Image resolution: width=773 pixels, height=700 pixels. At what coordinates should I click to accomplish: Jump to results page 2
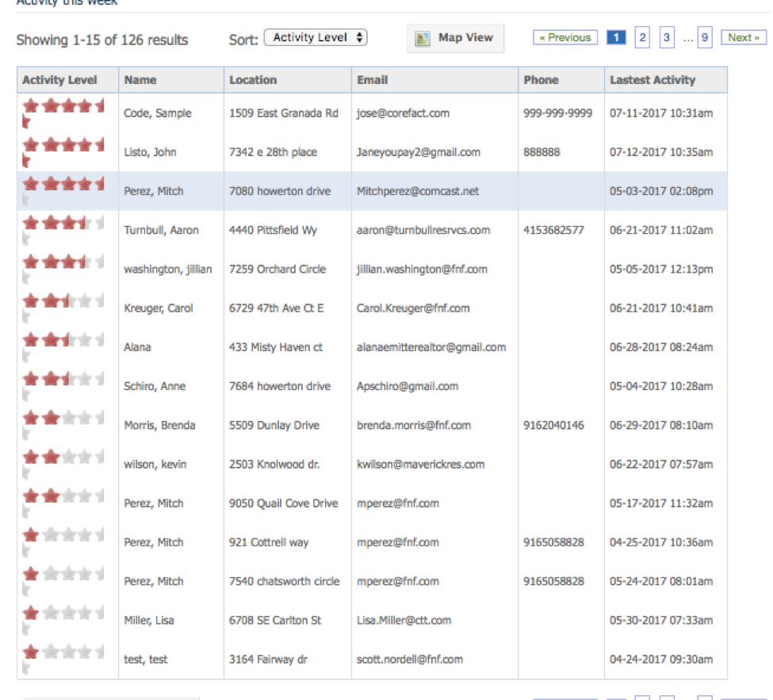point(642,37)
